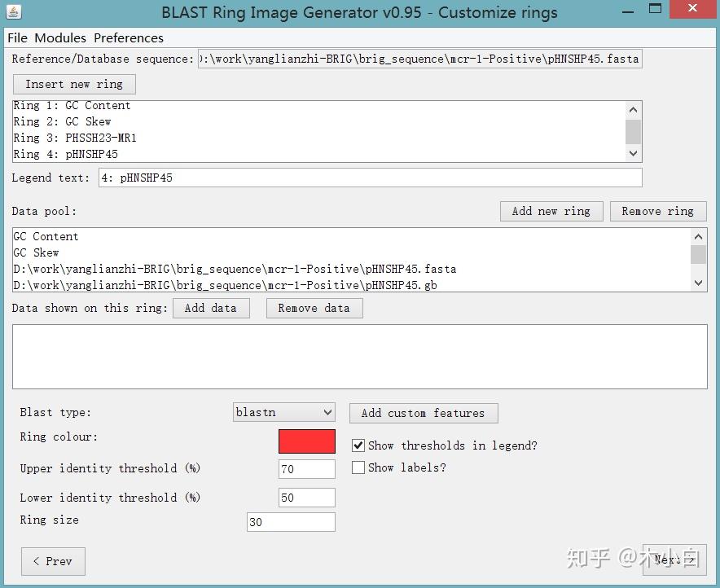Open the File menu

click(17, 37)
